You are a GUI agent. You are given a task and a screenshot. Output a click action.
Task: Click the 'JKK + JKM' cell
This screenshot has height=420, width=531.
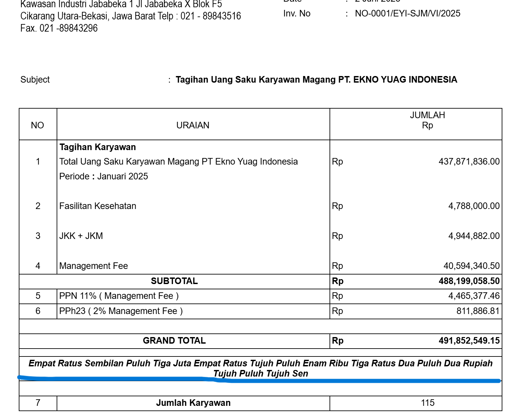(x=81, y=236)
